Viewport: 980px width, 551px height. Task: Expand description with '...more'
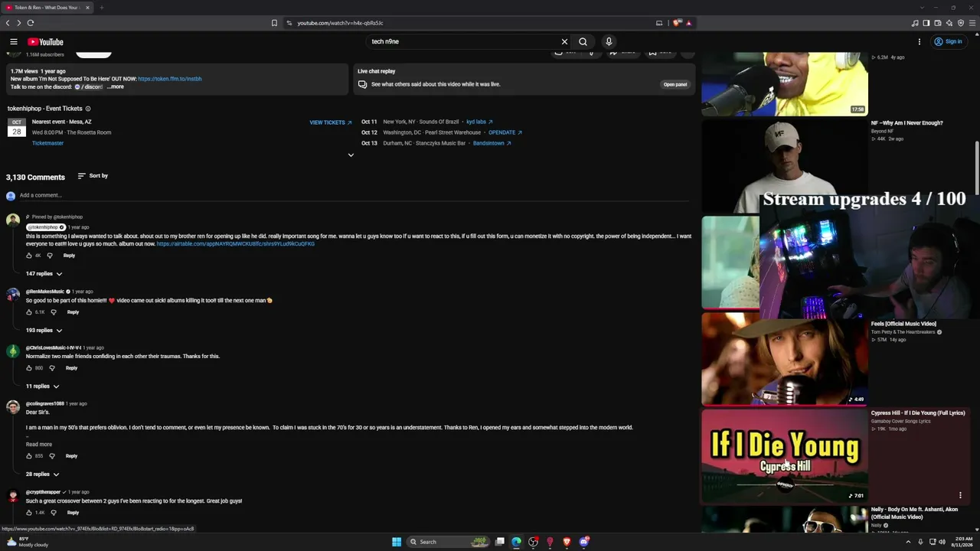pos(116,87)
